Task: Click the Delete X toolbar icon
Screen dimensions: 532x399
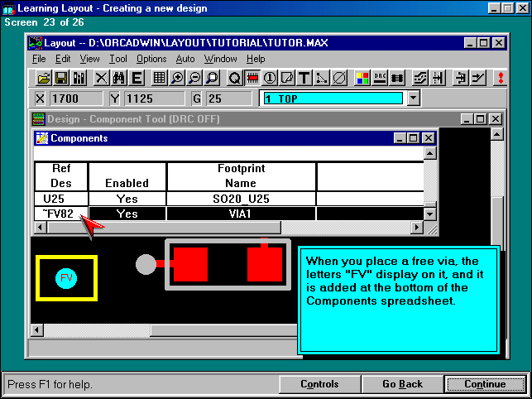Action: [x=101, y=78]
